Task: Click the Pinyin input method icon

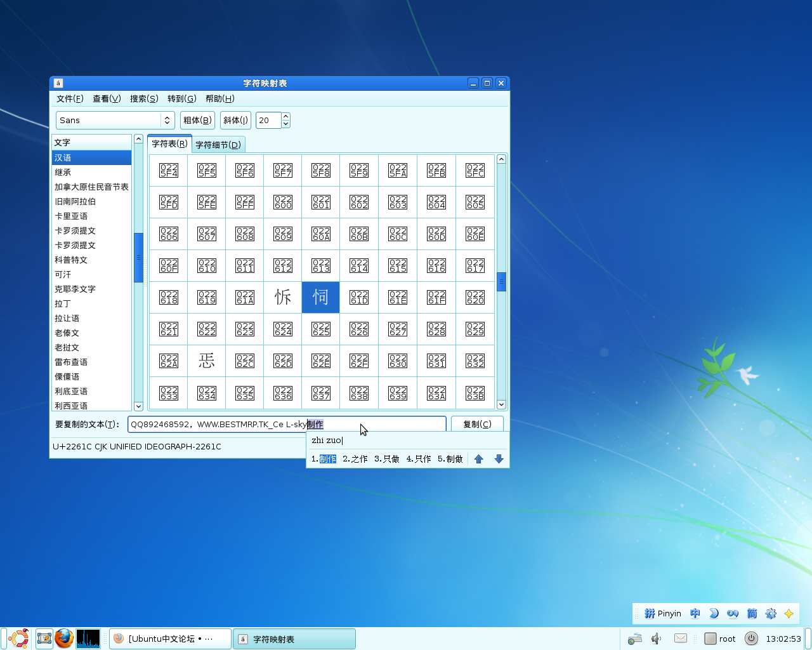Action: [663, 613]
